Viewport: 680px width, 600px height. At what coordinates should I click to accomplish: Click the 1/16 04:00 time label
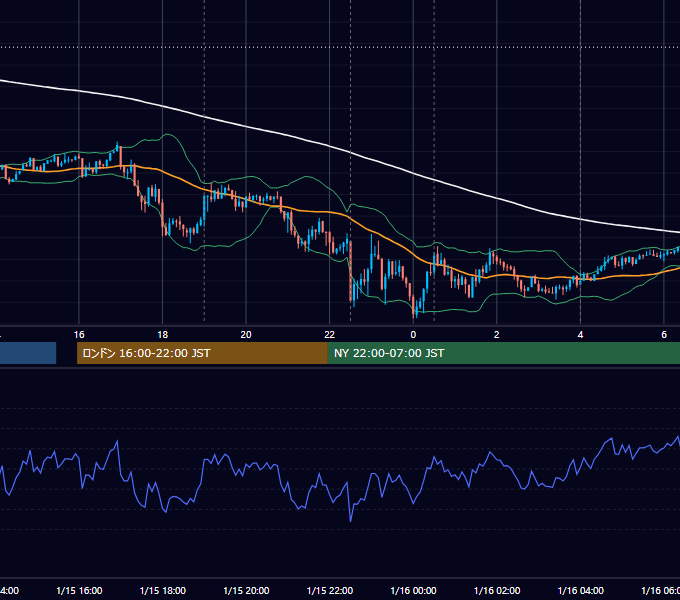point(581,590)
